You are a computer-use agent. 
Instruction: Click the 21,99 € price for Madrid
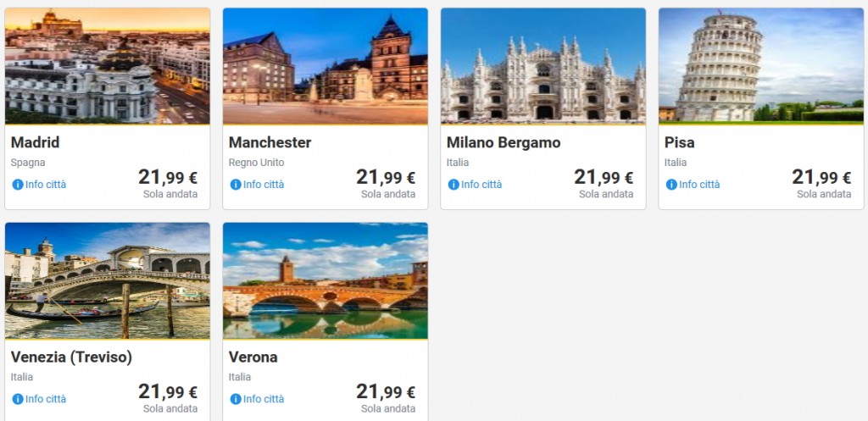coord(168,177)
